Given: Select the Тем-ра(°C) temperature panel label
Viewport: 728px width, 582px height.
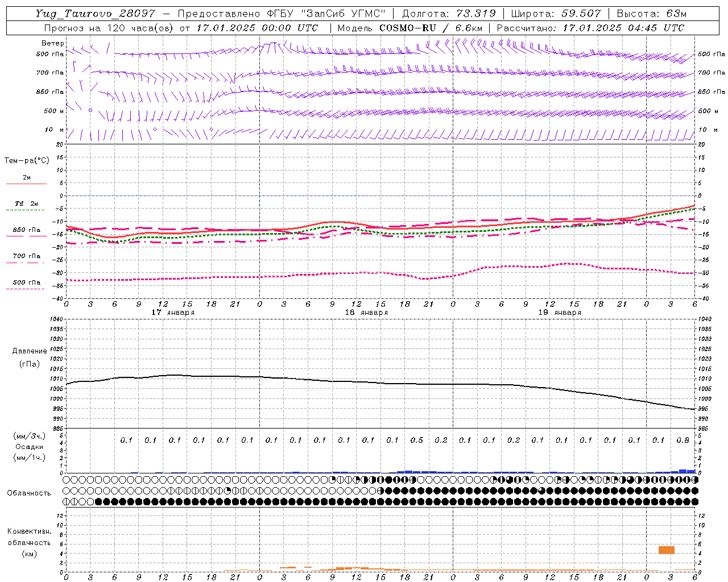Looking at the screenshot, I should point(27,161).
